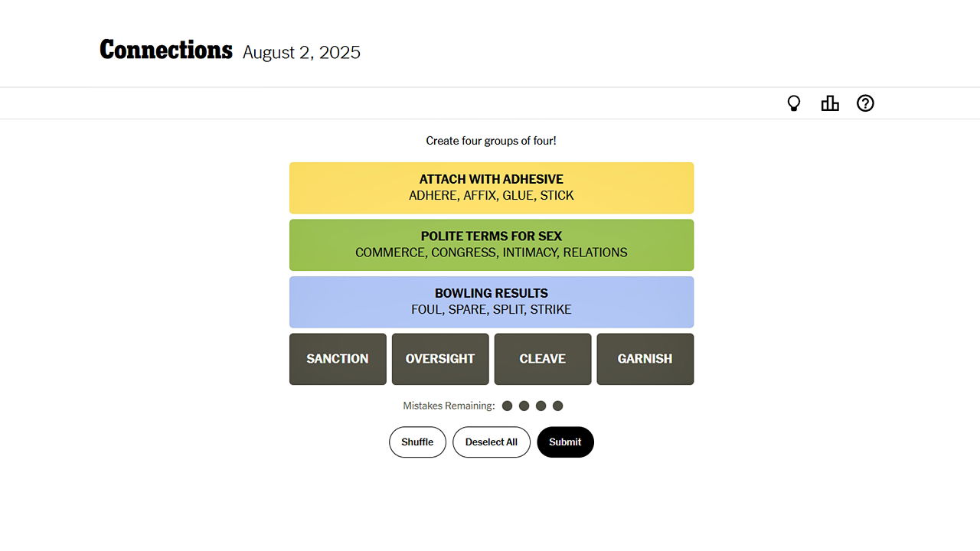Image resolution: width=980 pixels, height=551 pixels.
Task: View puzzle statistics via bar chart icon
Action: pos(830,103)
